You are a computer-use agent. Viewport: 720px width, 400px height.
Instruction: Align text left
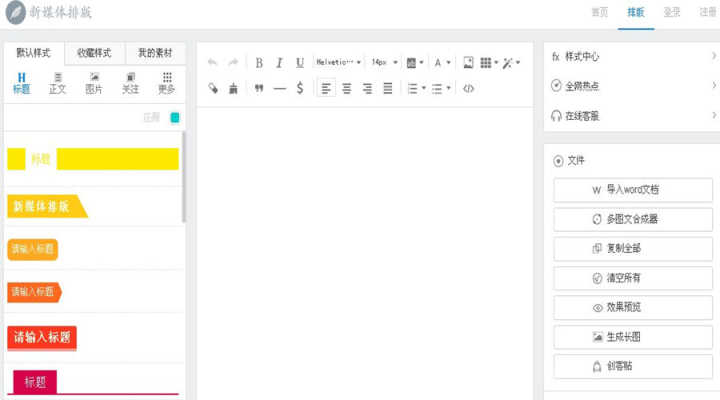coord(326,88)
